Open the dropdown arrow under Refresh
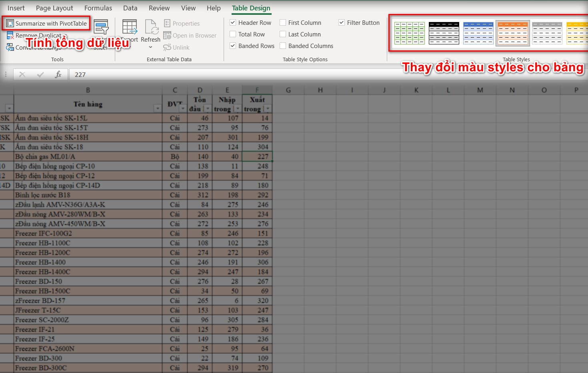Screen dimensions: 588x373 150,47
